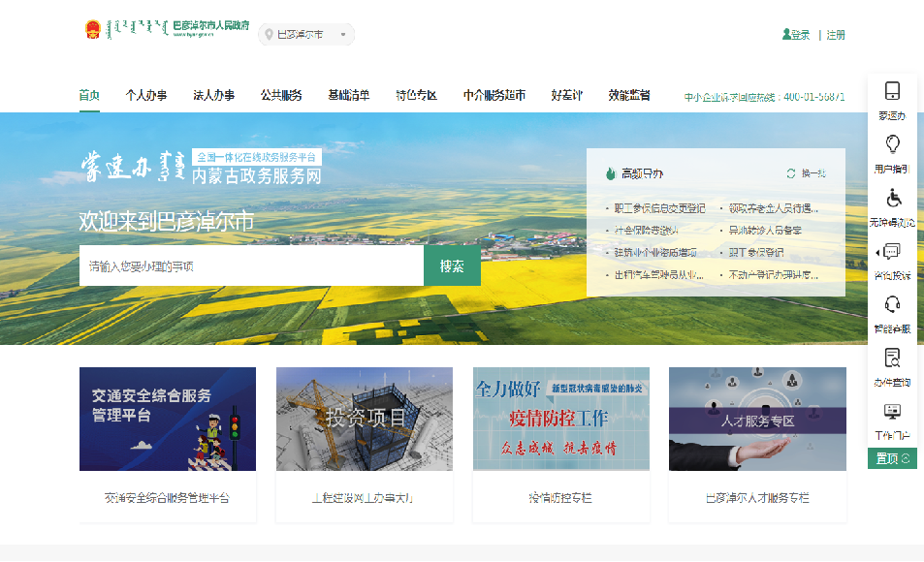Open the 个人办事 menu item

pyautogui.click(x=146, y=95)
